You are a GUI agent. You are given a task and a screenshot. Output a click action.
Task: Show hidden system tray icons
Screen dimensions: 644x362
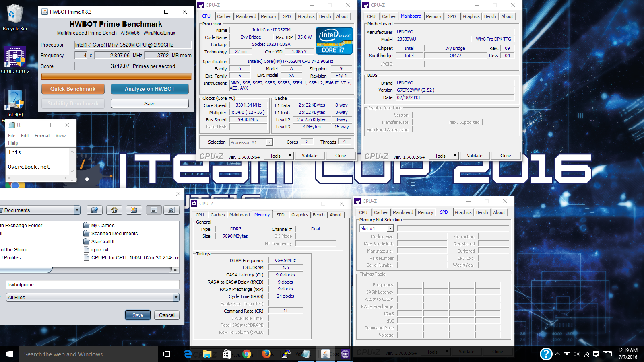(557, 354)
